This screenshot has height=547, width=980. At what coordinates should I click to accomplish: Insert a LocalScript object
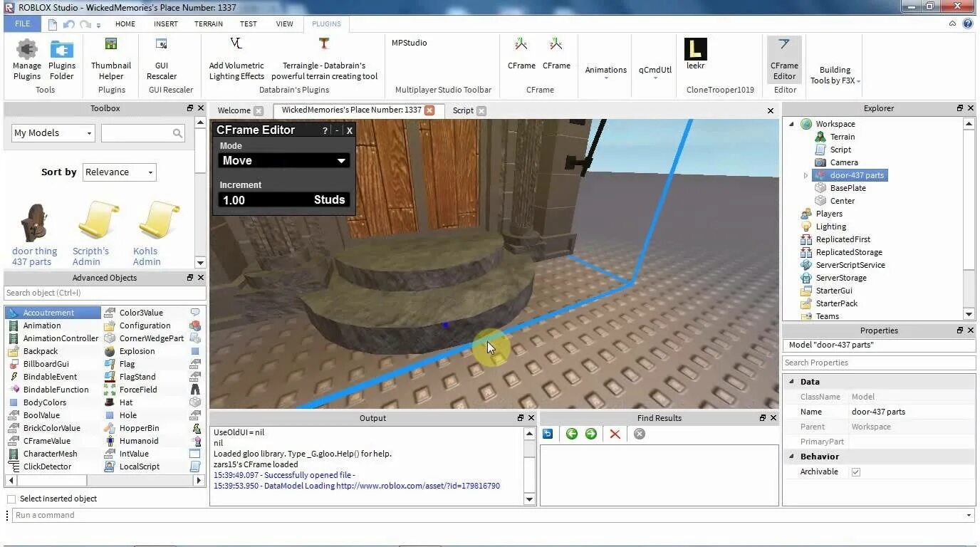tap(132, 467)
